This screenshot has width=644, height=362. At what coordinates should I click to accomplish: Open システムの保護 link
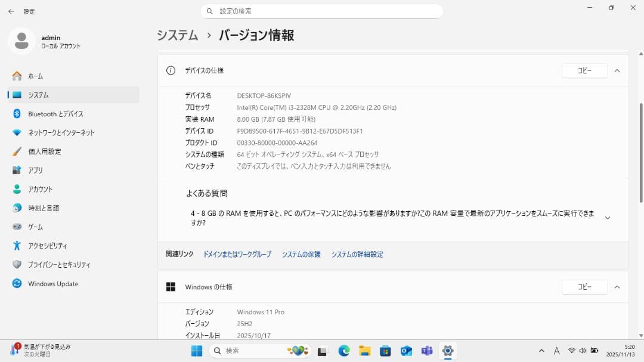pyautogui.click(x=301, y=254)
